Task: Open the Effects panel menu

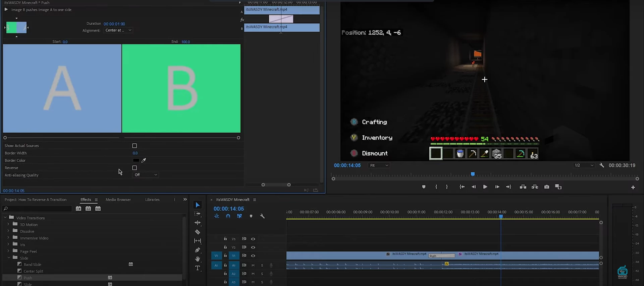Action: (96, 200)
